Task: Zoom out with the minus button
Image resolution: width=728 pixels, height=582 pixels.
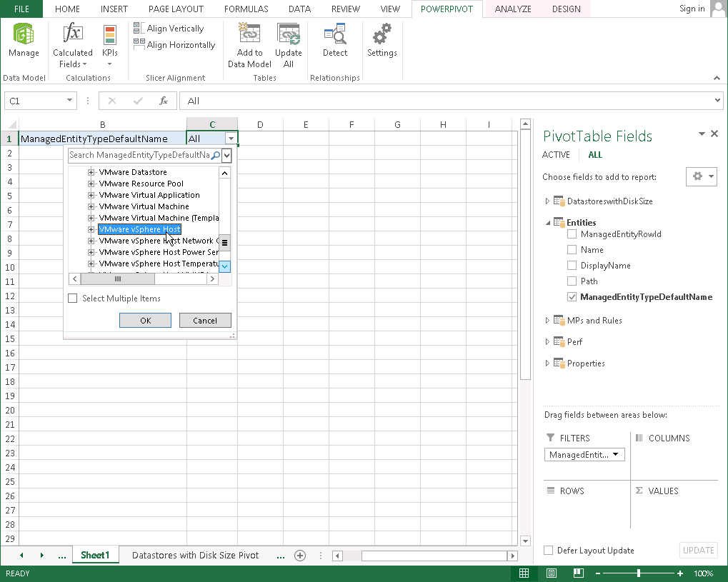Action: tap(598, 573)
